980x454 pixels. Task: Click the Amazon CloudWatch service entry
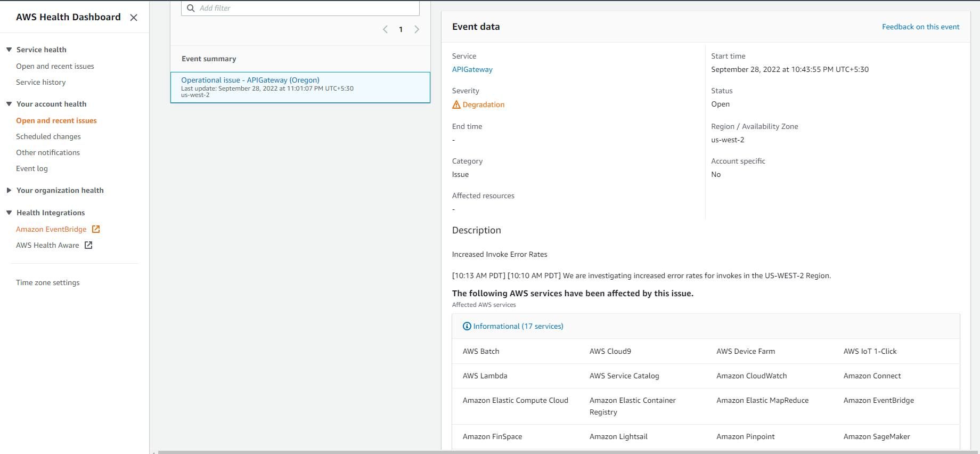[x=752, y=376]
